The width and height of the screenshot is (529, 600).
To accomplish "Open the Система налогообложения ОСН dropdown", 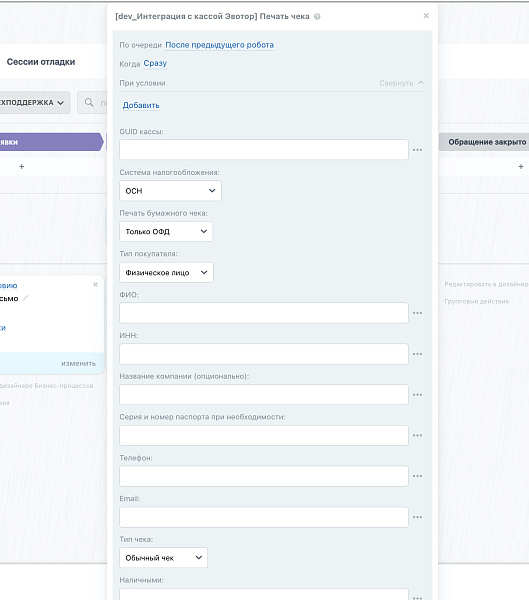I will tap(170, 191).
